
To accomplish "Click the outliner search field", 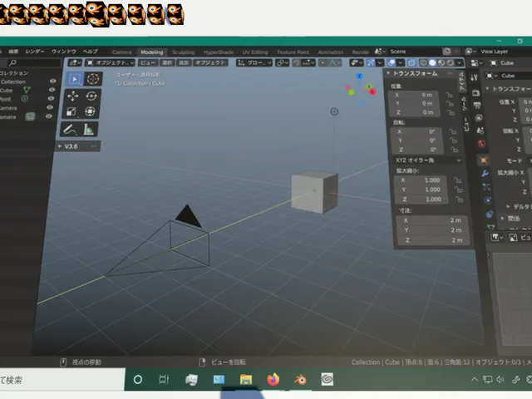I will click(34, 63).
